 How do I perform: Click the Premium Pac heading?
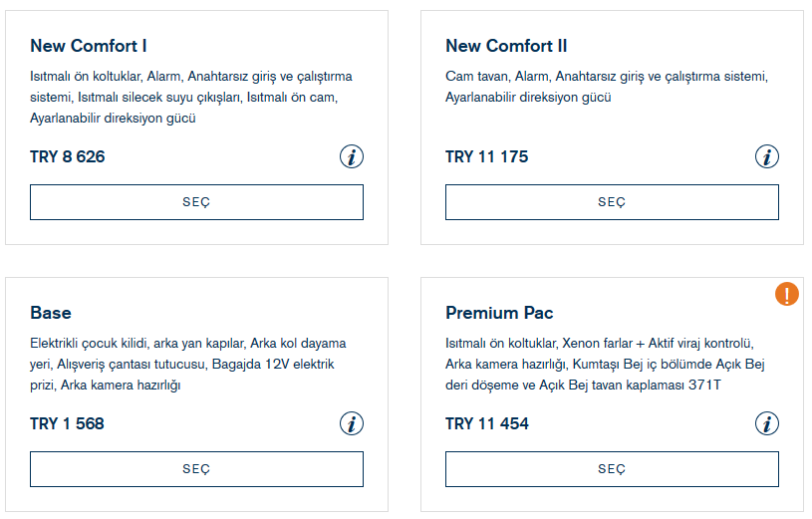499,313
